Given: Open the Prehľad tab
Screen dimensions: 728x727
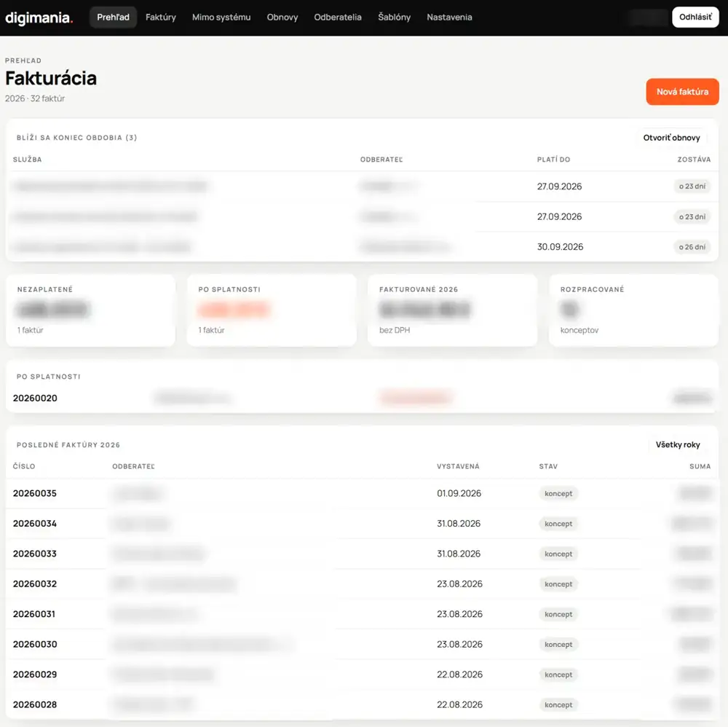Looking at the screenshot, I should (x=113, y=17).
